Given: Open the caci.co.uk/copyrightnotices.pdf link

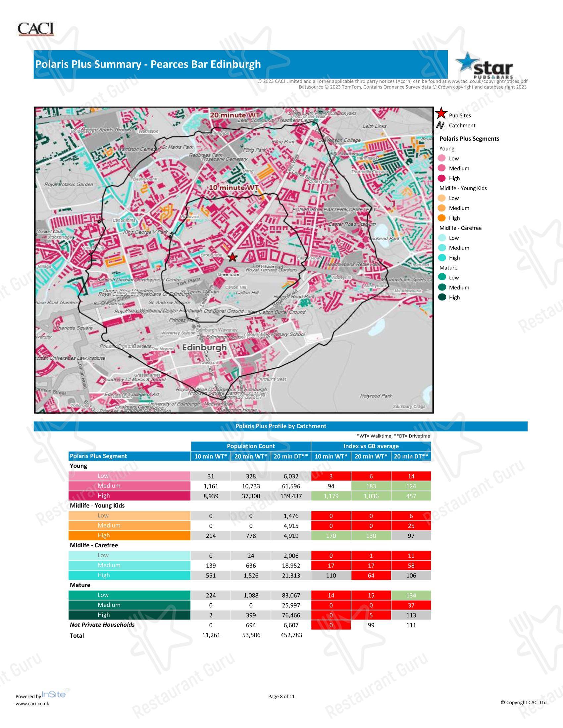Looking at the screenshot, I should point(487,81).
